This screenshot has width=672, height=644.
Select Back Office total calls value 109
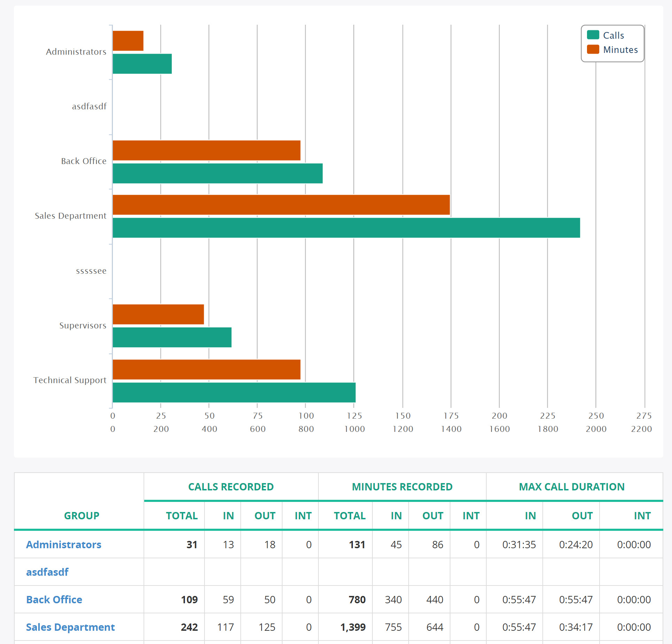[189, 599]
